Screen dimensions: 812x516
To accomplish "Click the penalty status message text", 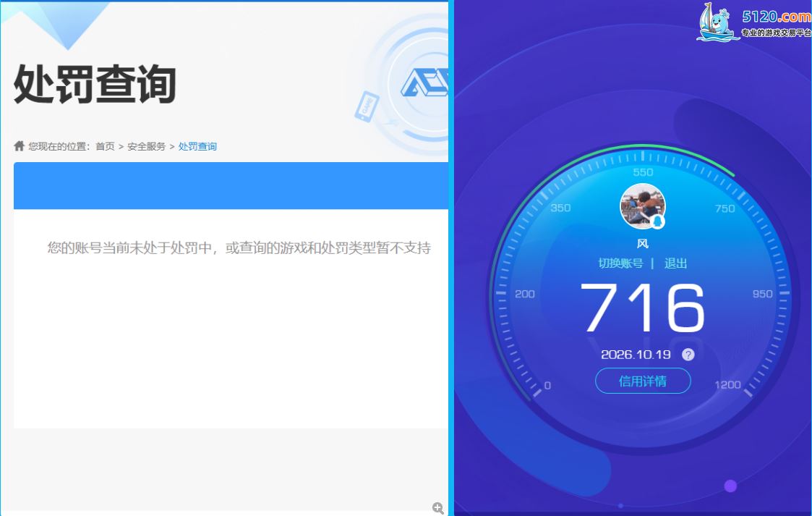I will tap(239, 248).
